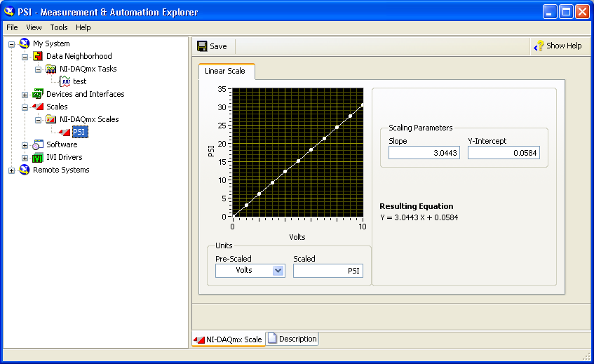Select the Data Neighborhood icon in tree
The width and height of the screenshot is (594, 364).
pyautogui.click(x=38, y=56)
